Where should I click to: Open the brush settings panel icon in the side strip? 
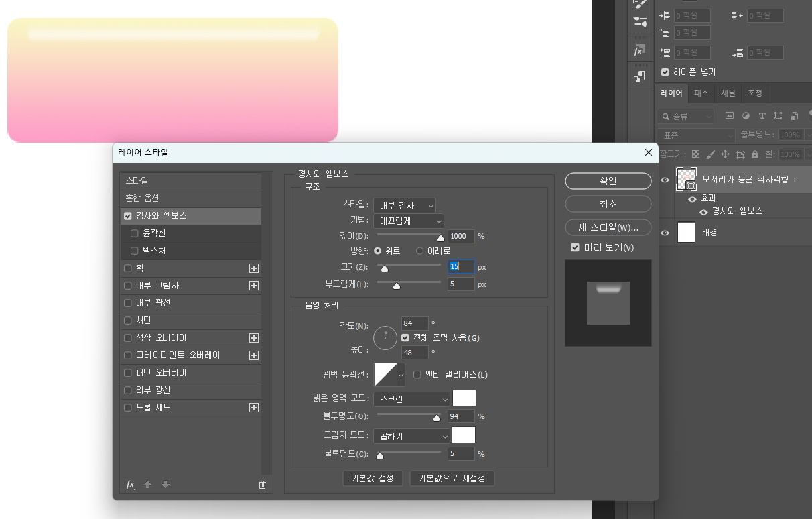[x=640, y=21]
